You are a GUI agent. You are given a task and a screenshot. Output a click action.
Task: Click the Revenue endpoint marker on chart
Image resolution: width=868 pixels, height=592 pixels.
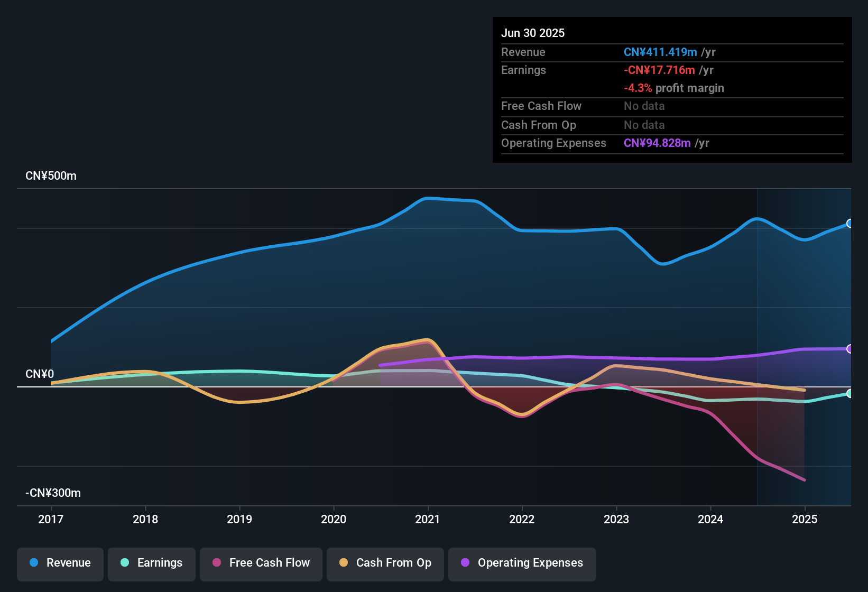(849, 224)
